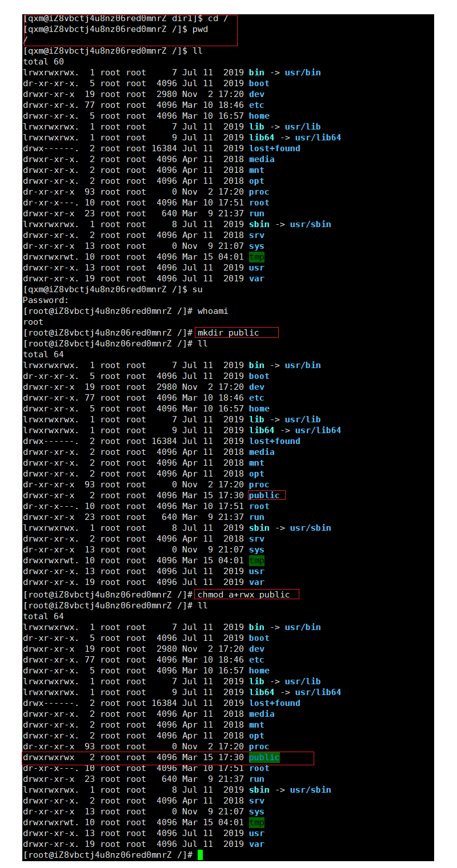
Task: Click the 'su' command text
Action: tap(198, 289)
